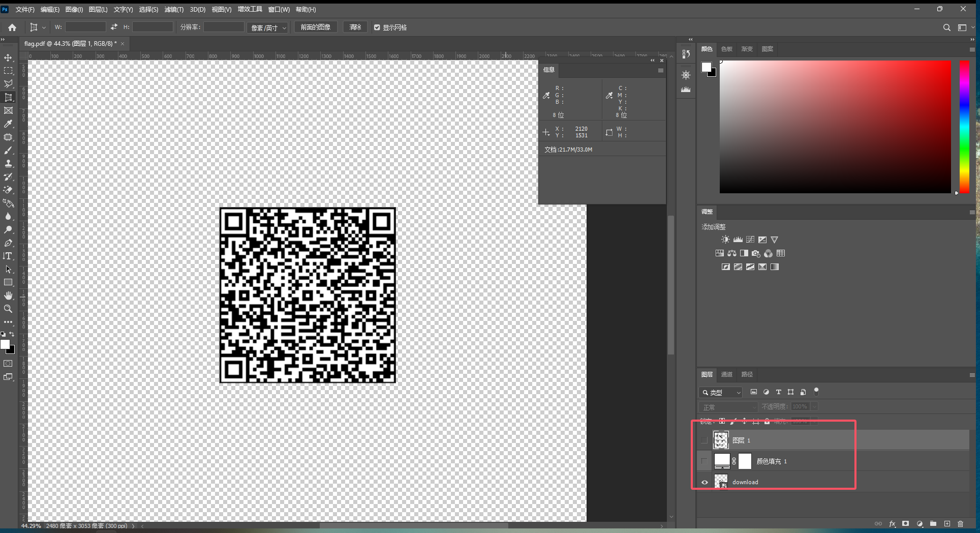Open the Color panel flyout menu
Viewport: 980px width, 533px height.
[972, 49]
